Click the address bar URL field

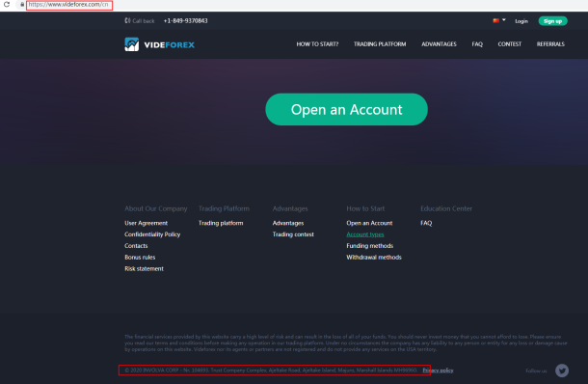69,5
